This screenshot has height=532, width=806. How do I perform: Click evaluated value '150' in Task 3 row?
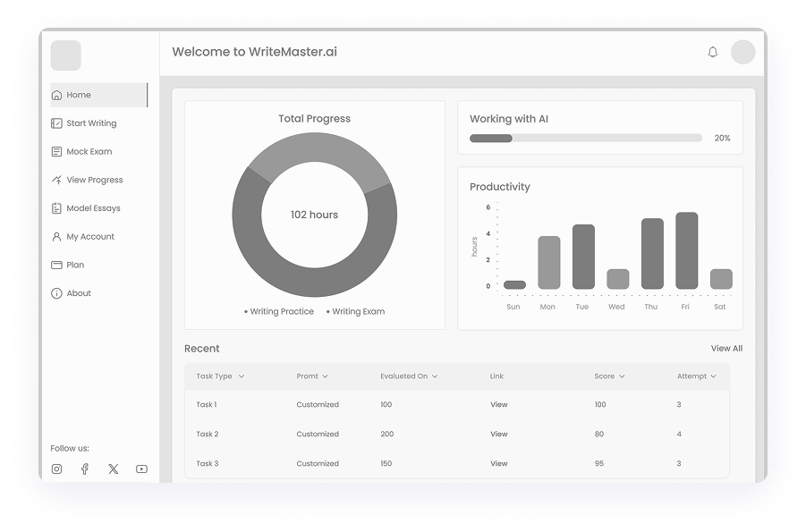pos(386,463)
